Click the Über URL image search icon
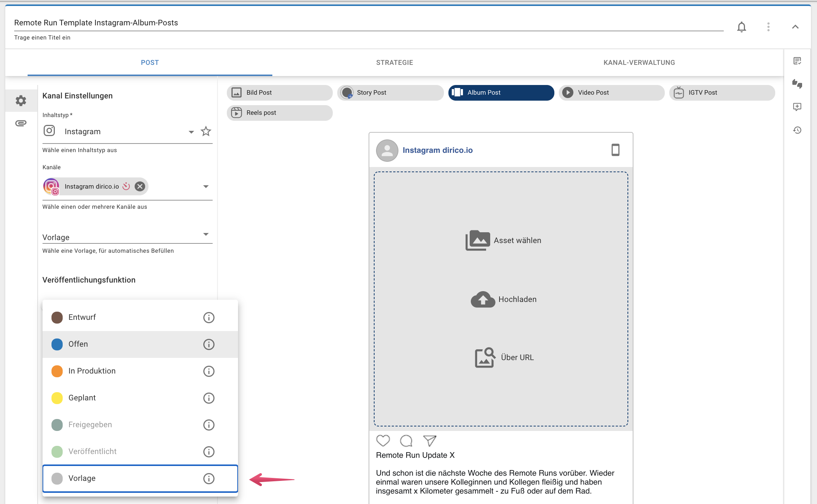Screen dimensions: 817x504 click(x=485, y=357)
